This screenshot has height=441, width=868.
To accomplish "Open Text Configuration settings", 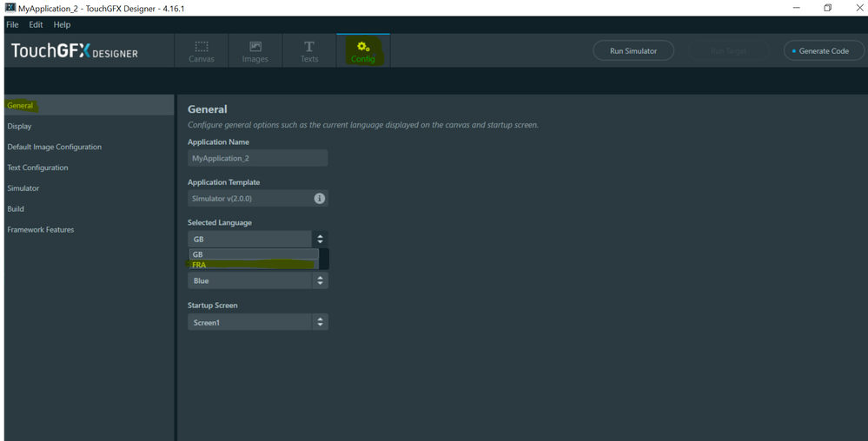I will tap(89, 167).
